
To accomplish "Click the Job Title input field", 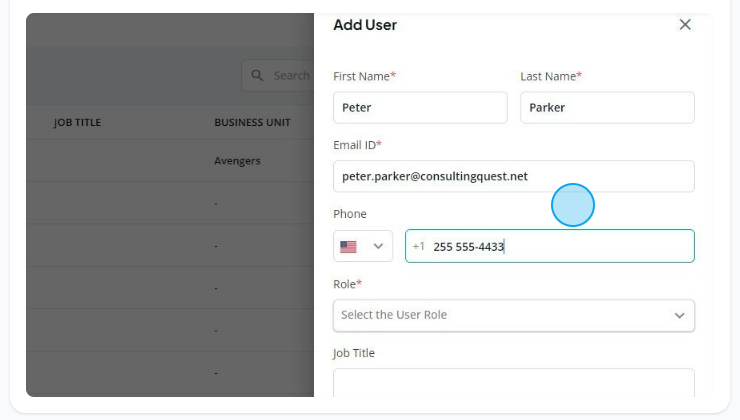I will (x=513, y=383).
